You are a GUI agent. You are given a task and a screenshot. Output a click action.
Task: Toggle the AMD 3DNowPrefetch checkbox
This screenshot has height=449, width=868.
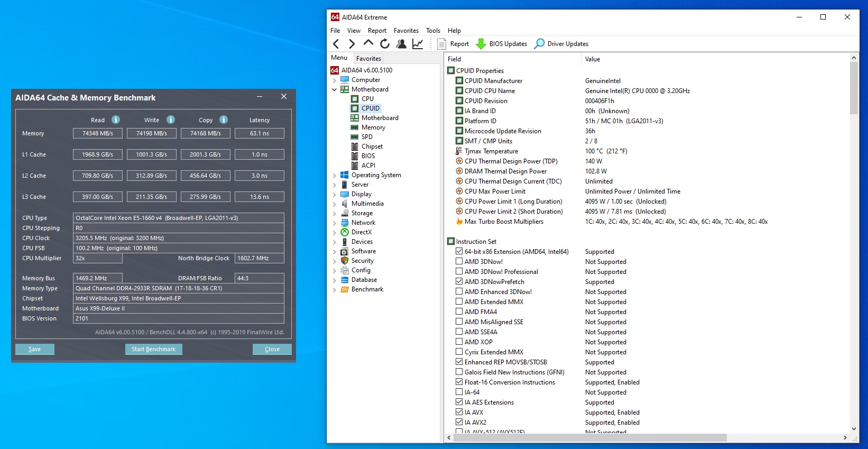pyautogui.click(x=459, y=282)
